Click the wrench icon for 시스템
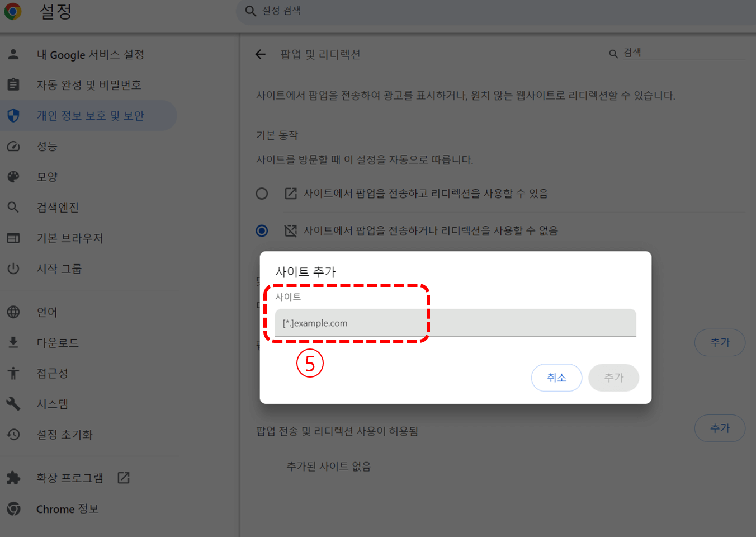This screenshot has height=537, width=756. 14,404
